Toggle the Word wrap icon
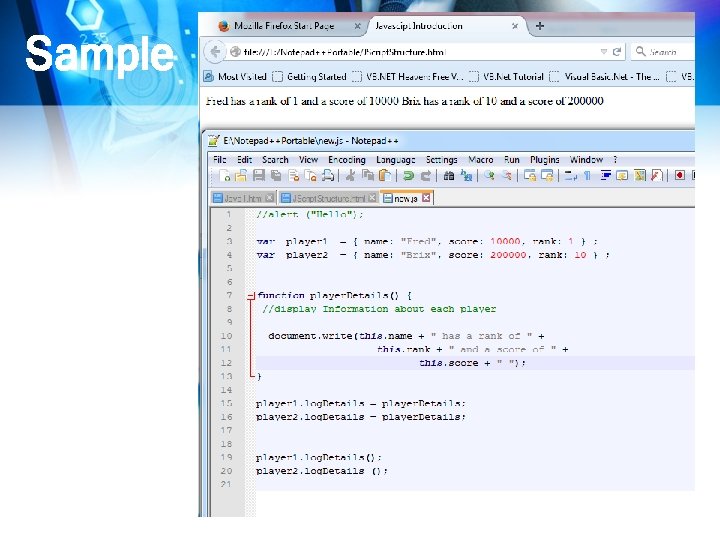This screenshot has height=540, width=720. [571, 175]
